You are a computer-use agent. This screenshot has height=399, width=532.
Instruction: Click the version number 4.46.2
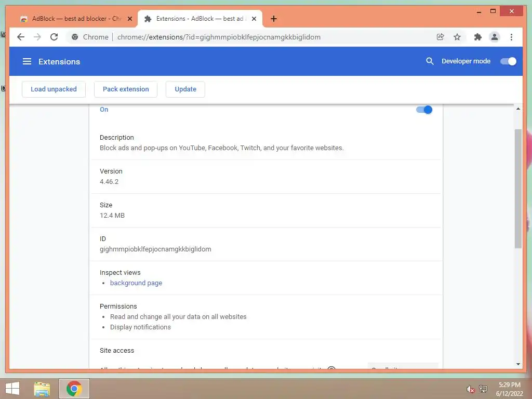pyautogui.click(x=109, y=181)
